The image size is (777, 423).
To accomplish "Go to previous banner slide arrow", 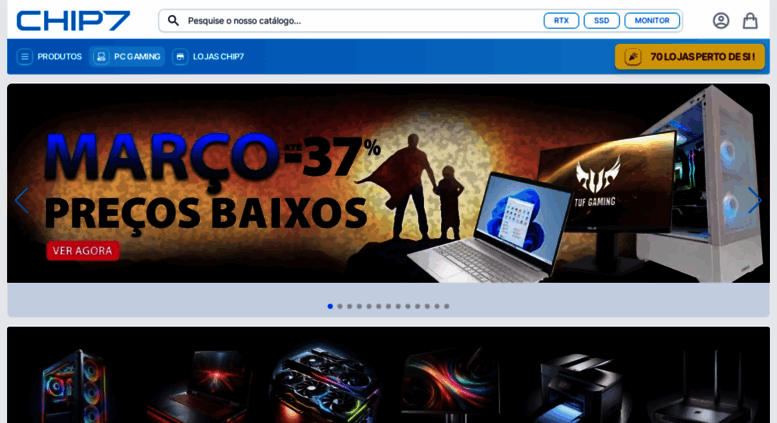I will (x=21, y=201).
